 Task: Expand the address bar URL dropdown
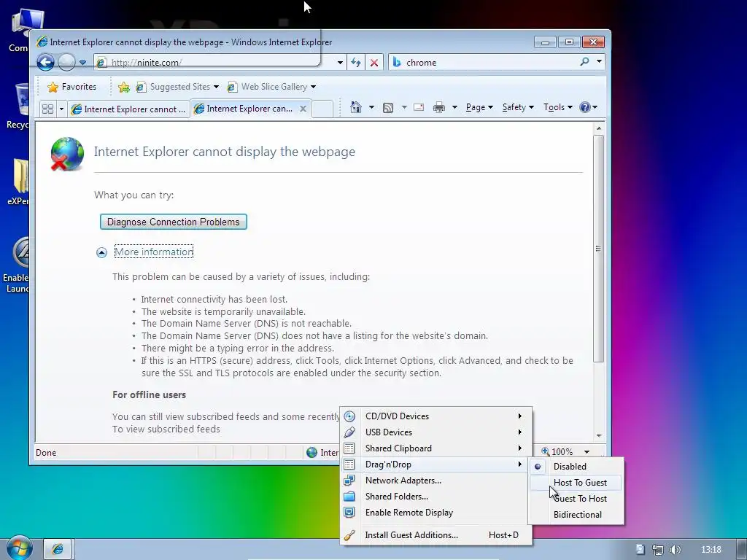coord(340,63)
